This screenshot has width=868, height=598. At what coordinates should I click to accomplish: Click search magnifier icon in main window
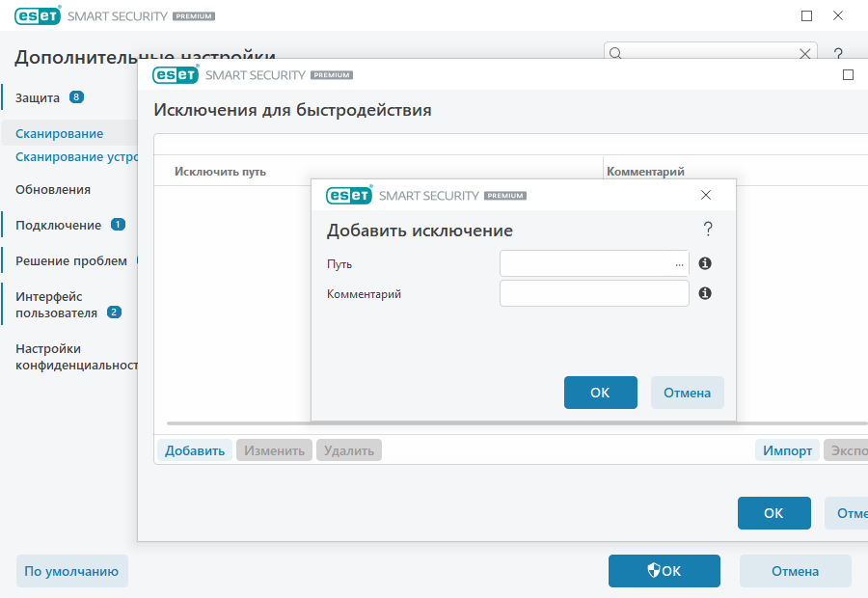[615, 53]
